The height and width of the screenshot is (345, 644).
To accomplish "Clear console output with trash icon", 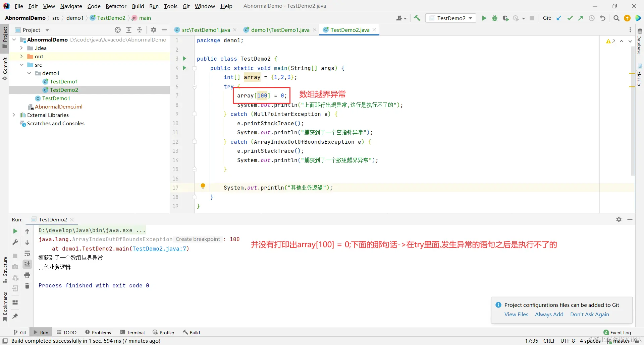I will click(27, 286).
